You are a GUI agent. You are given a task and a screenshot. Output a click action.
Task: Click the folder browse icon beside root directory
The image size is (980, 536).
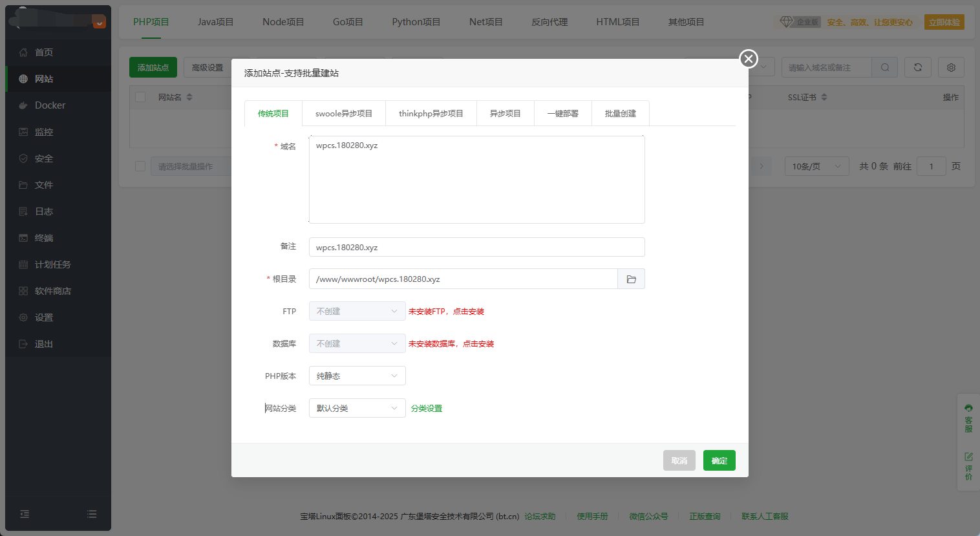click(x=631, y=279)
